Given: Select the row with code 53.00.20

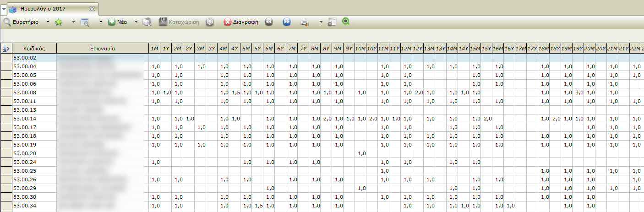Looking at the screenshot, I should [x=34, y=153].
